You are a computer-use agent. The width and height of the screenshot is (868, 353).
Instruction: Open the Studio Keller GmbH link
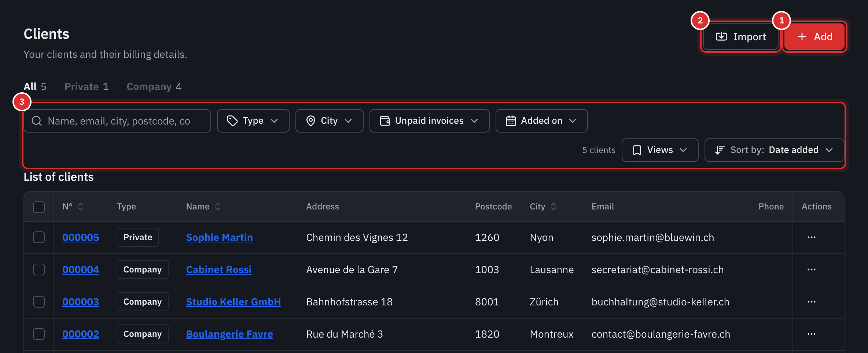coord(233,302)
